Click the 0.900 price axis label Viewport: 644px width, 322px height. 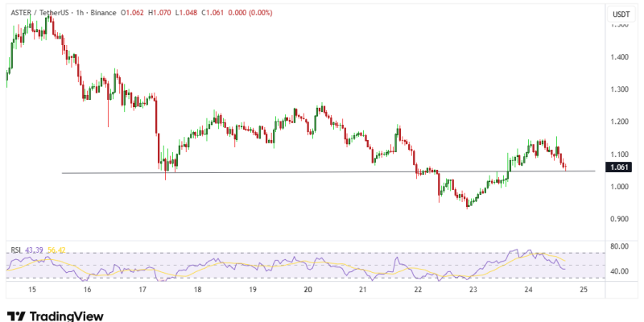pos(620,219)
